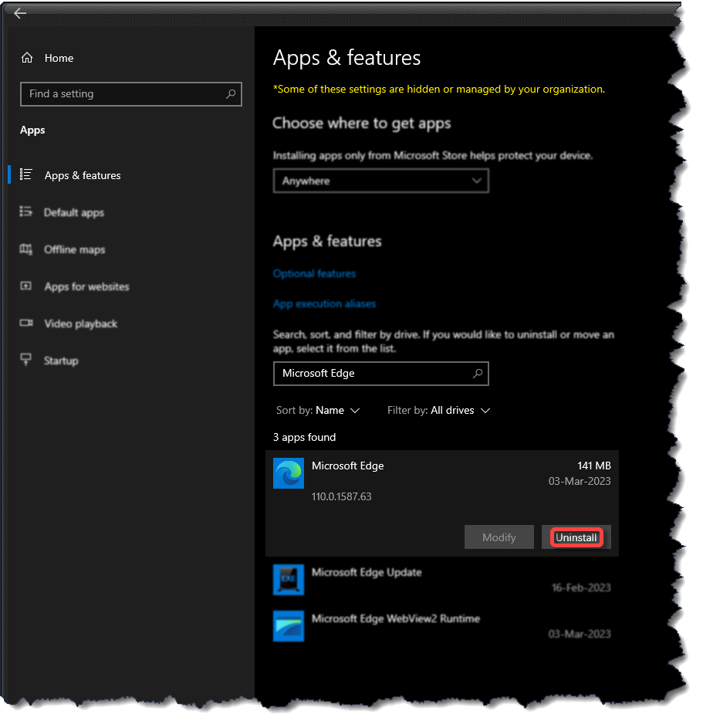The width and height of the screenshot is (703, 728).
Task: Open App execution aliases link
Action: tap(324, 303)
